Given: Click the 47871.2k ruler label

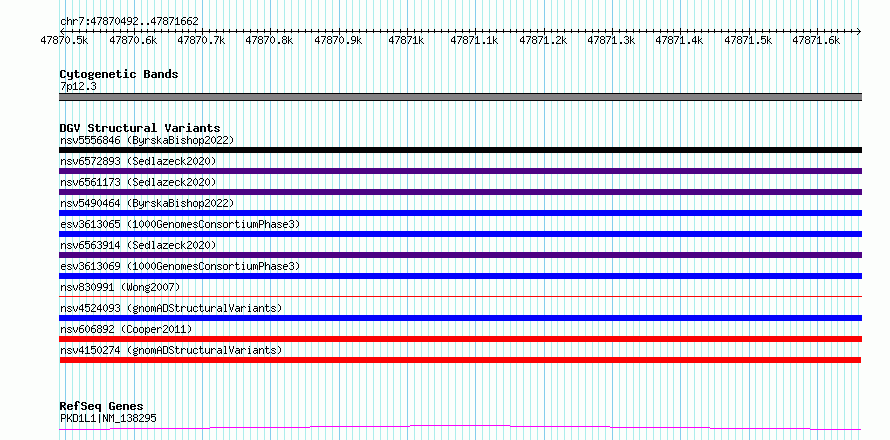Looking at the screenshot, I should [543, 40].
